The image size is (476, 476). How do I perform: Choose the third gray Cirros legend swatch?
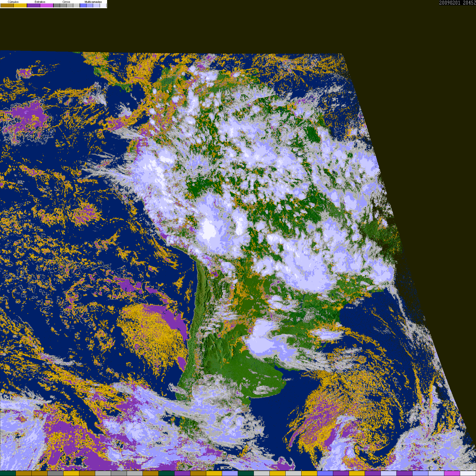[70, 6]
